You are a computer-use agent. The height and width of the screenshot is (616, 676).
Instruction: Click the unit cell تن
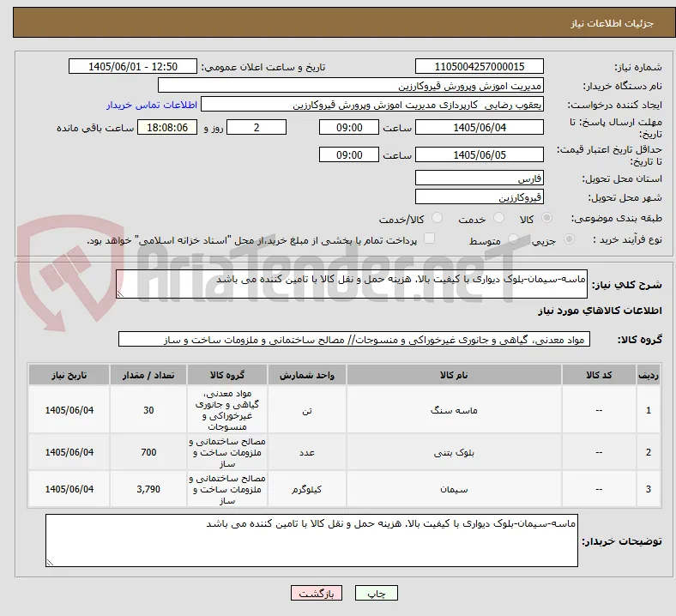(307, 410)
